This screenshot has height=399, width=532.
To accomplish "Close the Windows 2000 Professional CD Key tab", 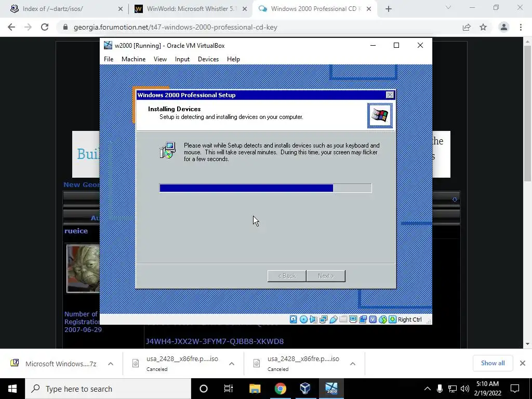I will pyautogui.click(x=368, y=9).
